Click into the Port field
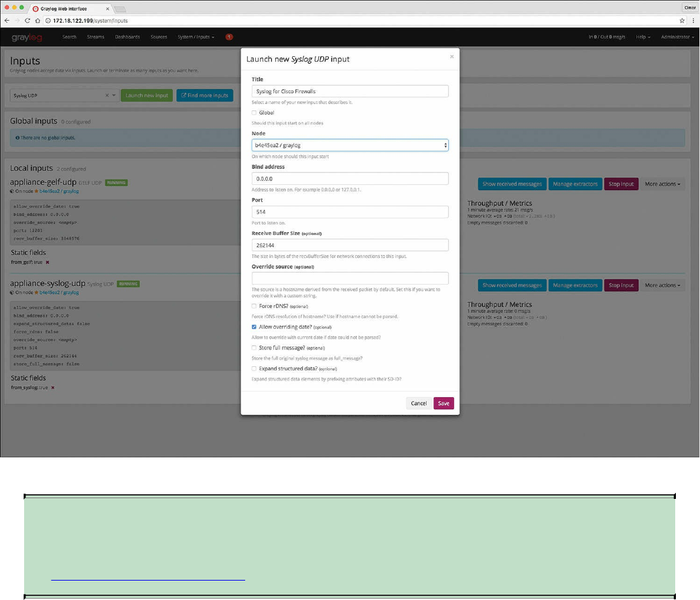 (x=350, y=212)
